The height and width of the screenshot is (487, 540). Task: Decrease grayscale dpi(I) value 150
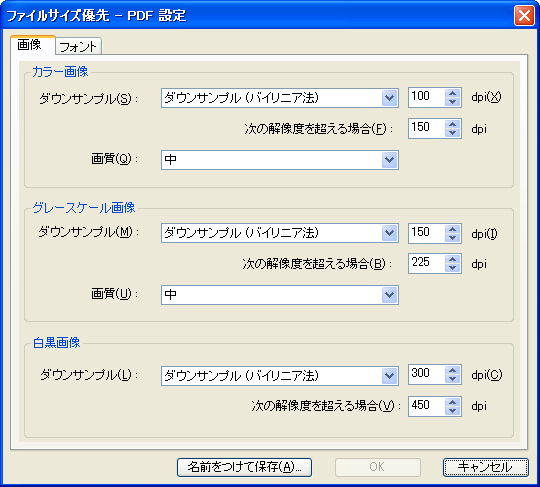(453, 237)
